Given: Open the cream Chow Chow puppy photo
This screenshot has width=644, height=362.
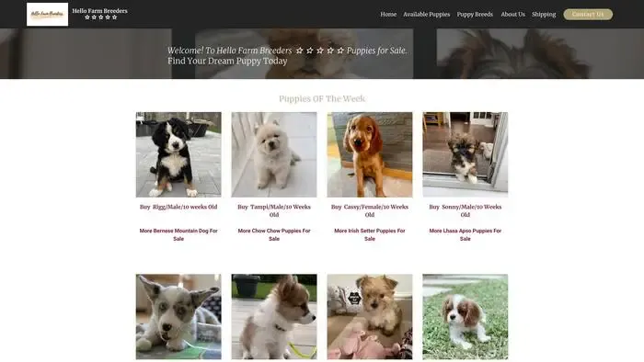Looking at the screenshot, I should click(274, 154).
